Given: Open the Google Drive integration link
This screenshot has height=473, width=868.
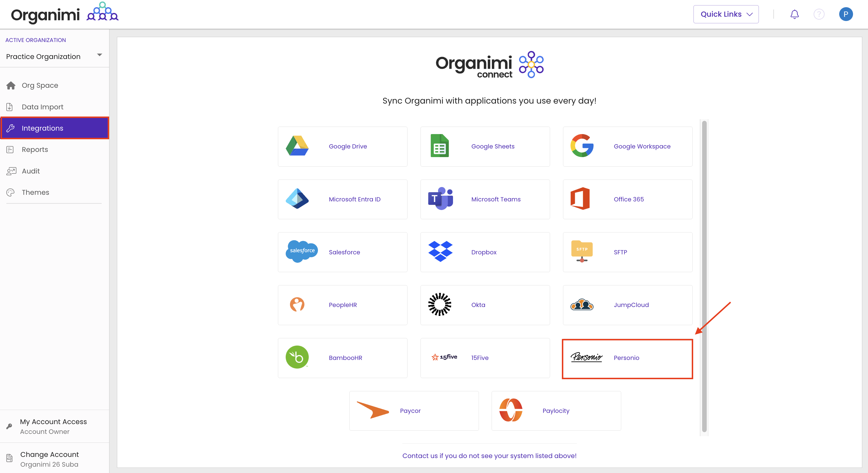Looking at the screenshot, I should 348,146.
